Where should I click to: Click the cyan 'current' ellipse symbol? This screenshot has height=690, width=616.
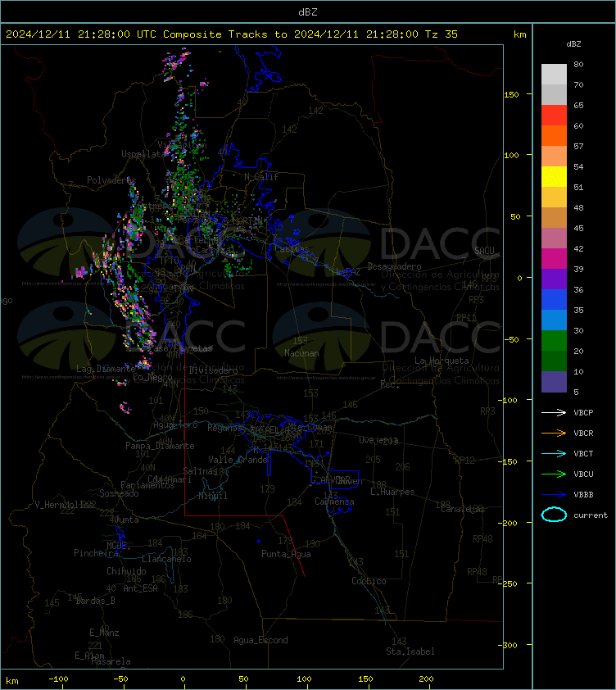(x=554, y=515)
